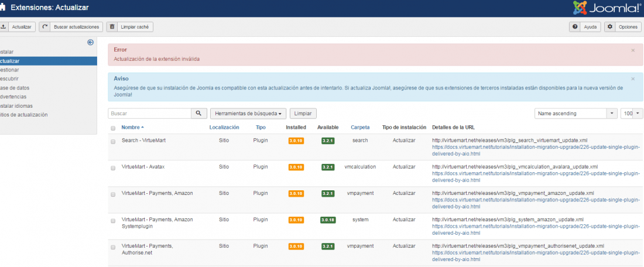Viewport: 644px width, 267px height.
Task: Click the Available column header
Action: click(x=328, y=128)
